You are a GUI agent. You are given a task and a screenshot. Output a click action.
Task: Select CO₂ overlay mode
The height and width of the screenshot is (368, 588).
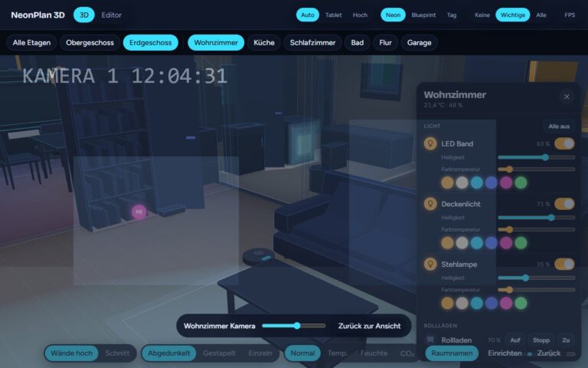click(x=407, y=353)
